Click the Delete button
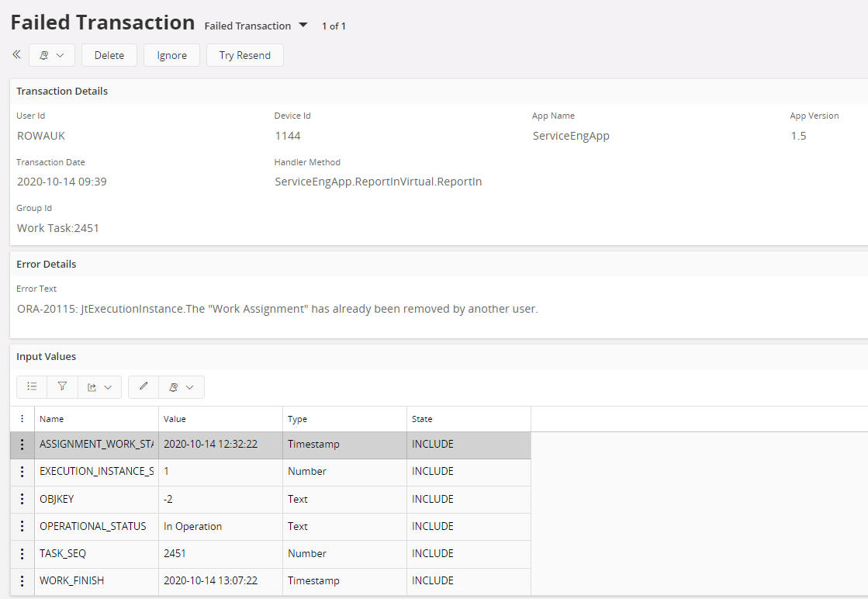The image size is (868, 599). [x=109, y=55]
